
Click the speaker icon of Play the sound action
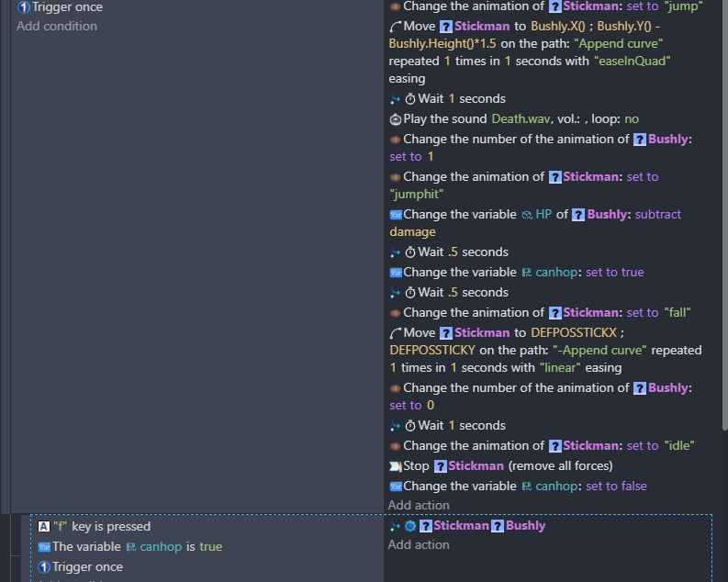395,119
